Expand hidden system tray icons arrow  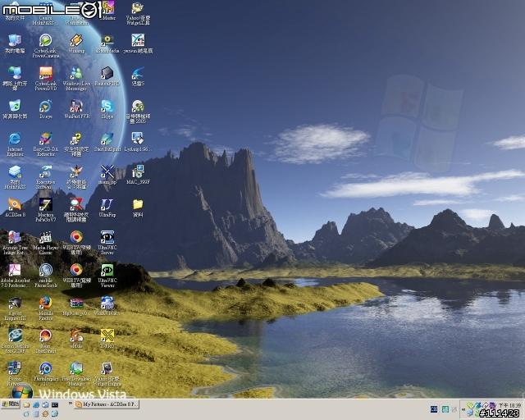pyautogui.click(x=463, y=409)
